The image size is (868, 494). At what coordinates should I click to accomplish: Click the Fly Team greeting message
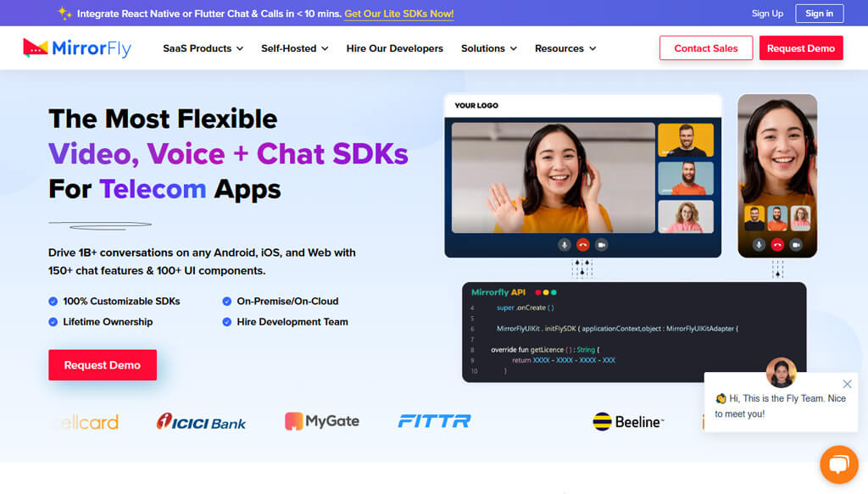(x=781, y=406)
